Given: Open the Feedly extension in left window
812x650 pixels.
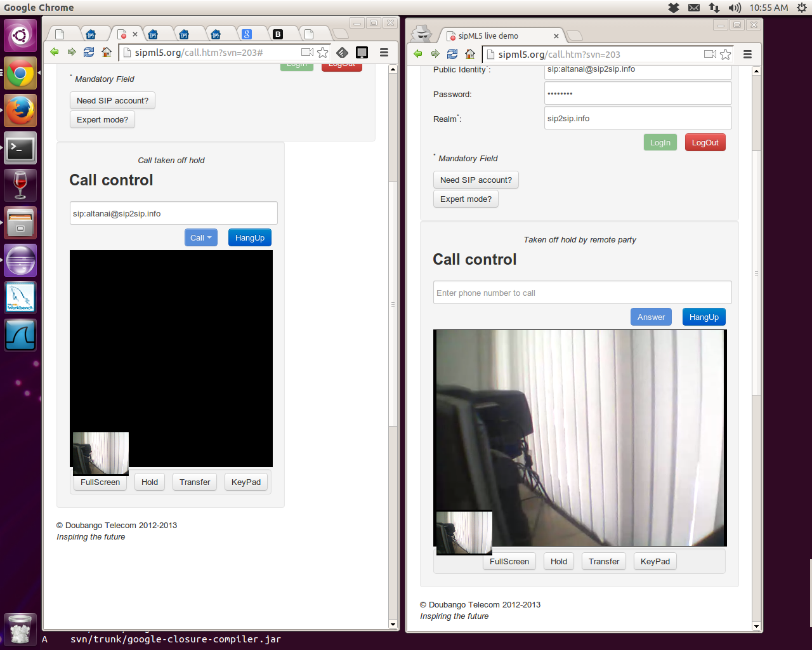Looking at the screenshot, I should pyautogui.click(x=343, y=52).
